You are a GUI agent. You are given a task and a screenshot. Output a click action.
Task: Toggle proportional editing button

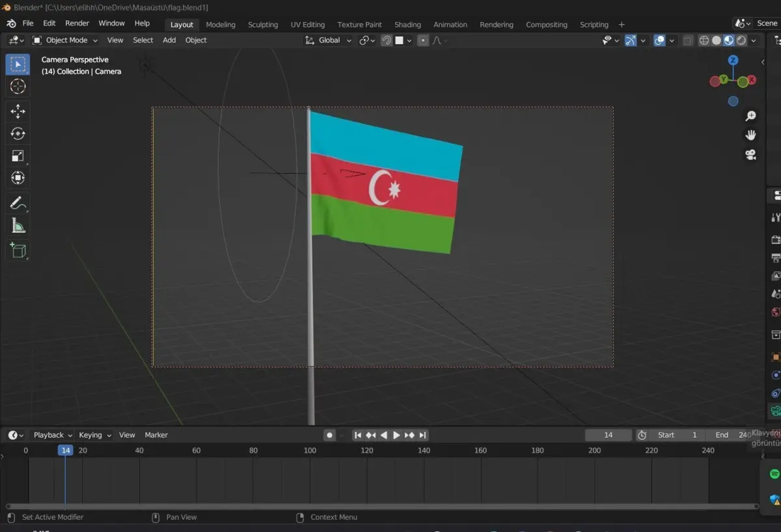pyautogui.click(x=423, y=40)
